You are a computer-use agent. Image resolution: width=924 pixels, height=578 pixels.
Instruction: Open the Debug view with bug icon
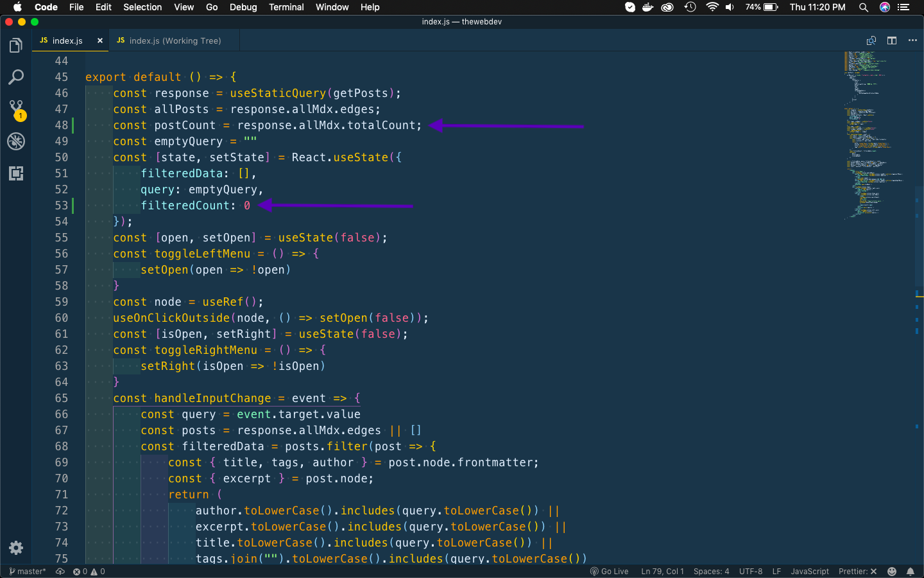click(x=16, y=141)
